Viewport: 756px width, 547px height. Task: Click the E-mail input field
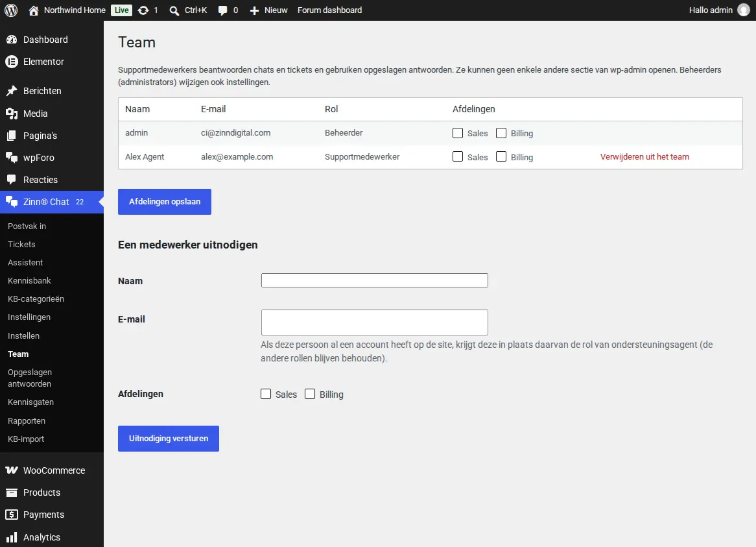pos(375,322)
